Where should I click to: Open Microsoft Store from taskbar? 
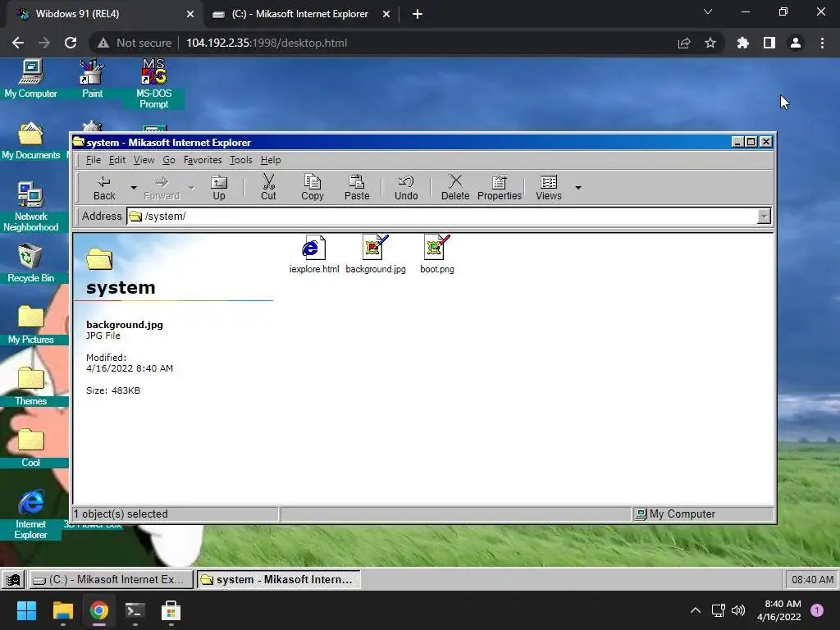pyautogui.click(x=171, y=610)
